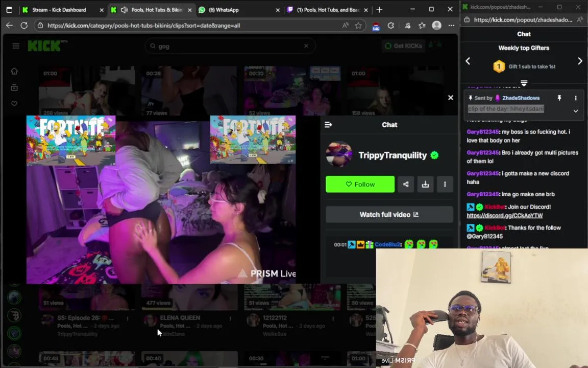Close the Stream - Kick Dashboard tab

click(102, 10)
